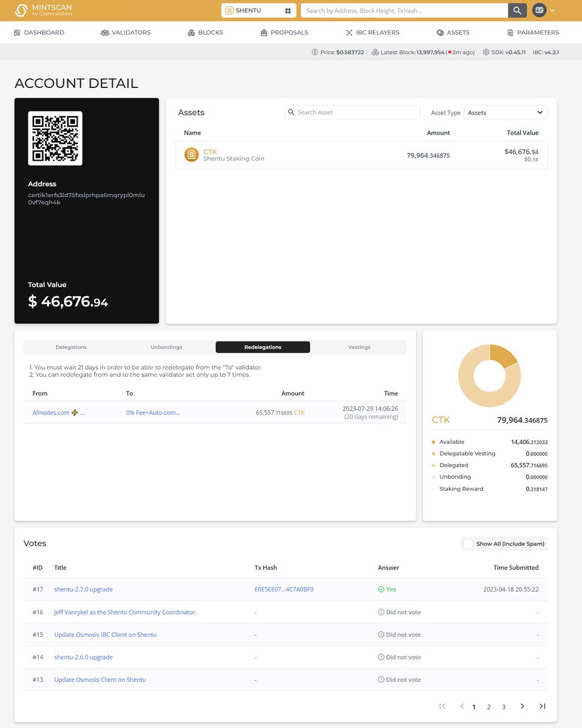Go to next votes page
582x728 pixels.
point(522,706)
